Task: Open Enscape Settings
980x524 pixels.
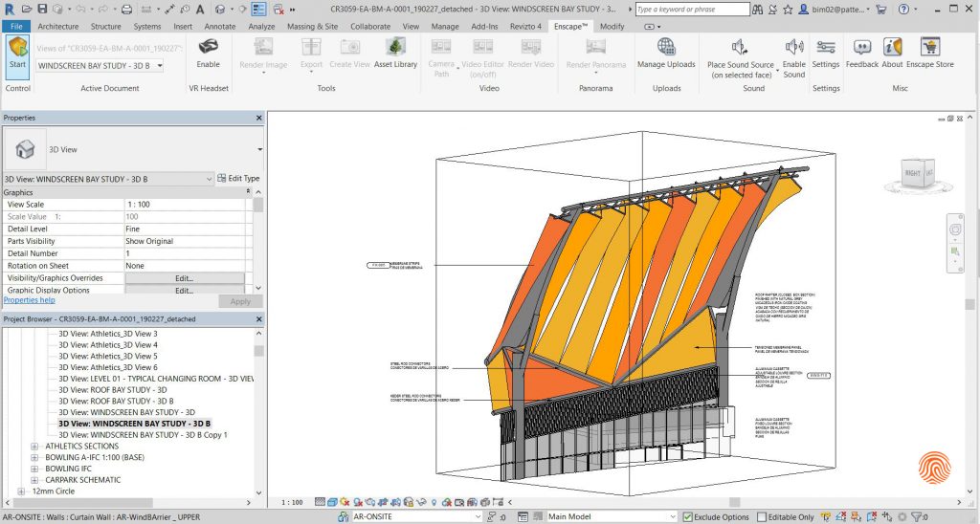Action: coord(826,54)
